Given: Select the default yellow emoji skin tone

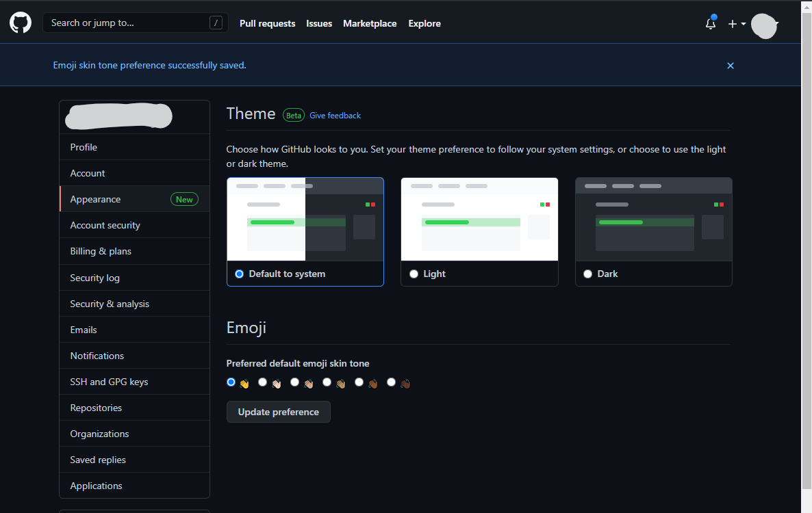Looking at the screenshot, I should click(231, 382).
